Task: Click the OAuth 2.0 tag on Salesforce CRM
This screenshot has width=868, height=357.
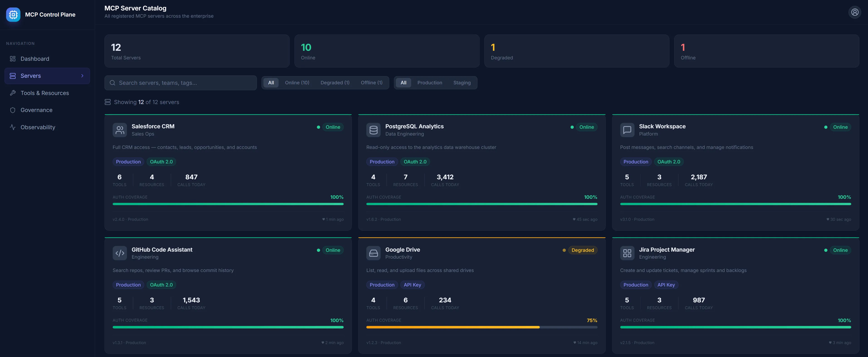Action: 161,162
